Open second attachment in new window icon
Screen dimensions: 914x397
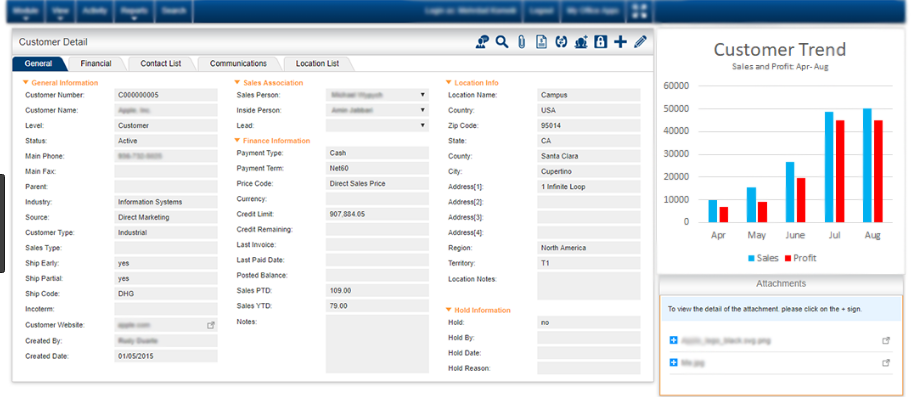point(886,363)
